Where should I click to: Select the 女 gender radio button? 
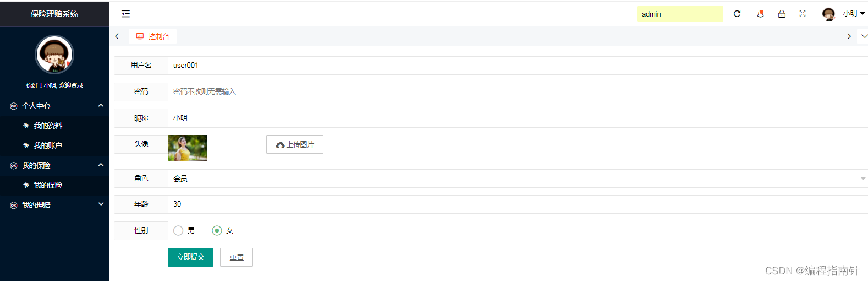217,230
